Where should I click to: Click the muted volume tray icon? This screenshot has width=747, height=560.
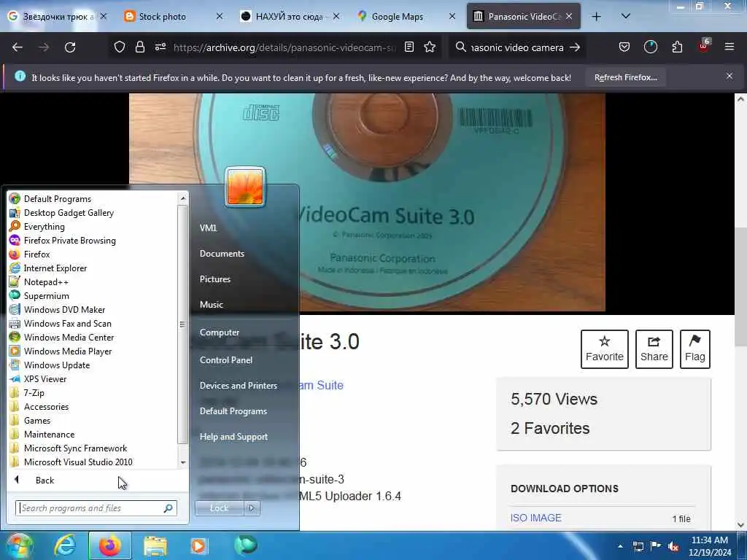tap(673, 546)
